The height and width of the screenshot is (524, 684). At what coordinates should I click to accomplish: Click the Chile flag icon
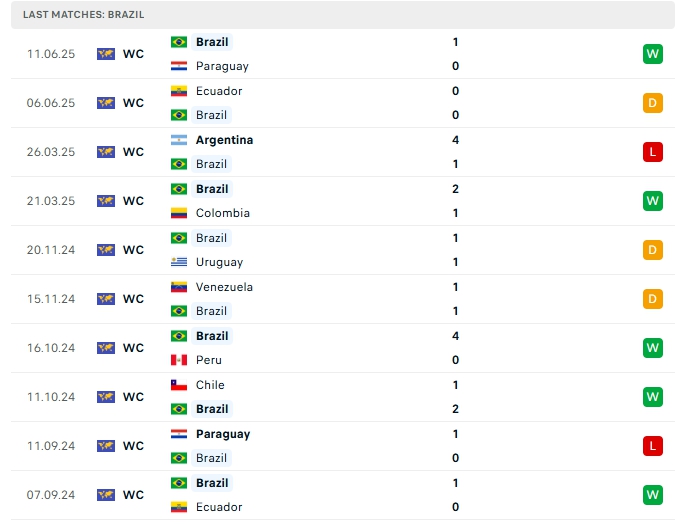coord(179,385)
